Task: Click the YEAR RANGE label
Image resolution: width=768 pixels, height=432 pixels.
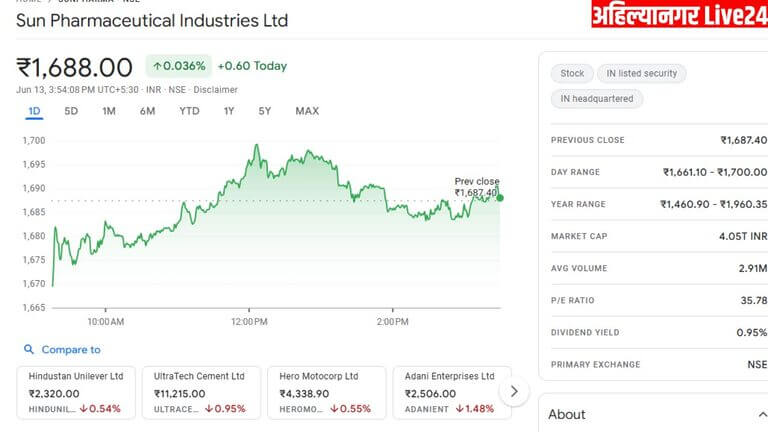Action: click(578, 204)
